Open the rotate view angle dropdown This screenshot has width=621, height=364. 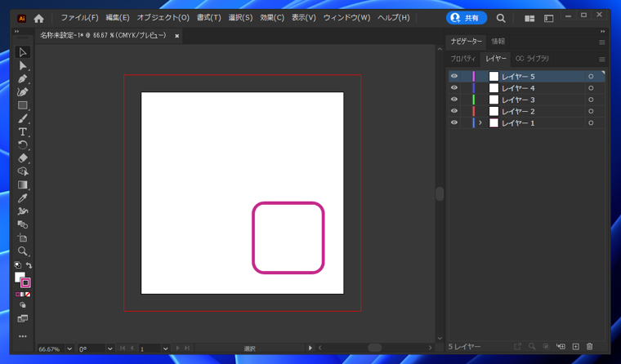pyautogui.click(x=110, y=349)
